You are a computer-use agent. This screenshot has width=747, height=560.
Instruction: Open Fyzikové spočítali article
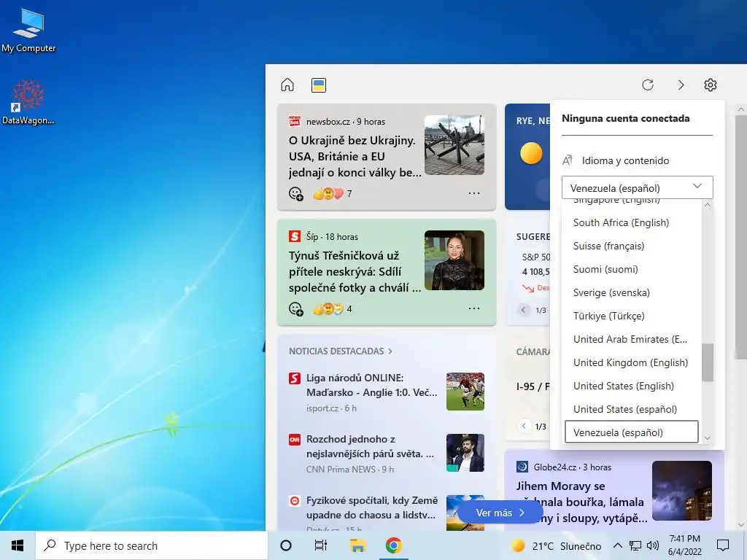click(371, 507)
